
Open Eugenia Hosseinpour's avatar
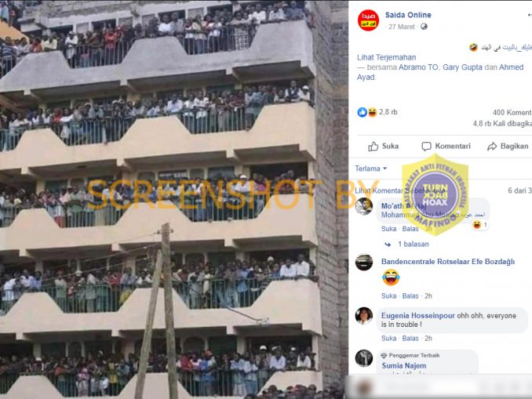(364, 316)
